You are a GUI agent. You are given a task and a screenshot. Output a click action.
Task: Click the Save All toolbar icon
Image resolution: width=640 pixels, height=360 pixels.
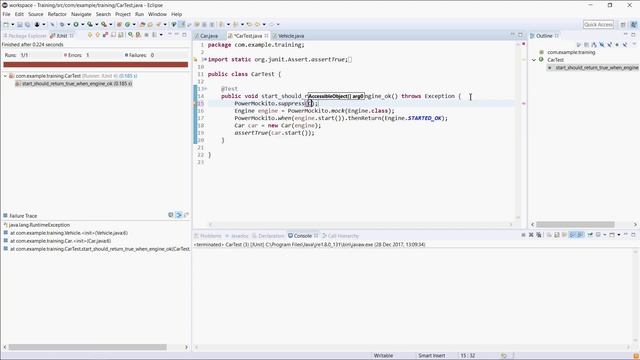[27, 24]
